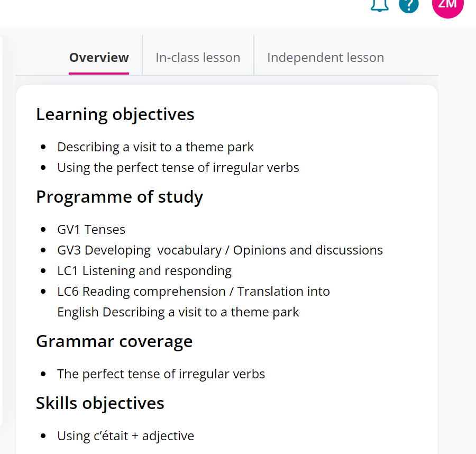Image resolution: width=476 pixels, height=454 pixels.
Task: Click the Grammar coverage section title
Action: [114, 341]
